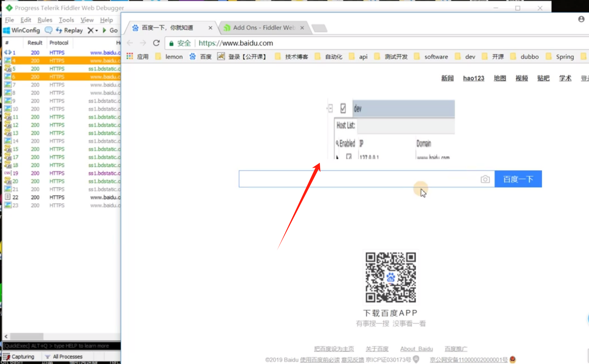Toggle Capturing in Fiddler status bar
589x364 pixels.
pyautogui.click(x=19, y=356)
